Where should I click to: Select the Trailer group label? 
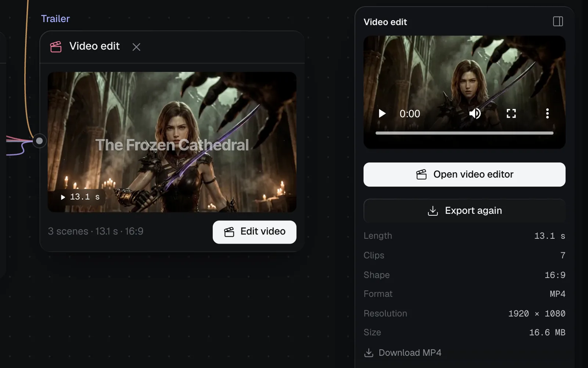(x=55, y=19)
